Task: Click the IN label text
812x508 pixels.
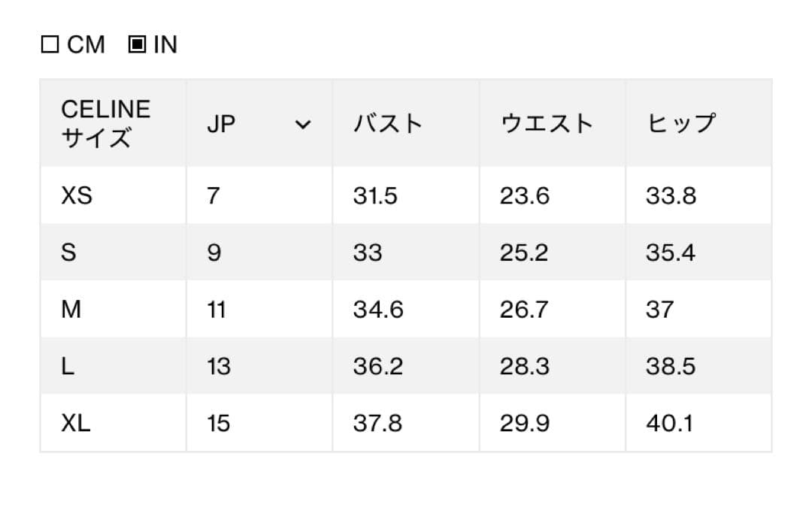Action: (x=165, y=44)
